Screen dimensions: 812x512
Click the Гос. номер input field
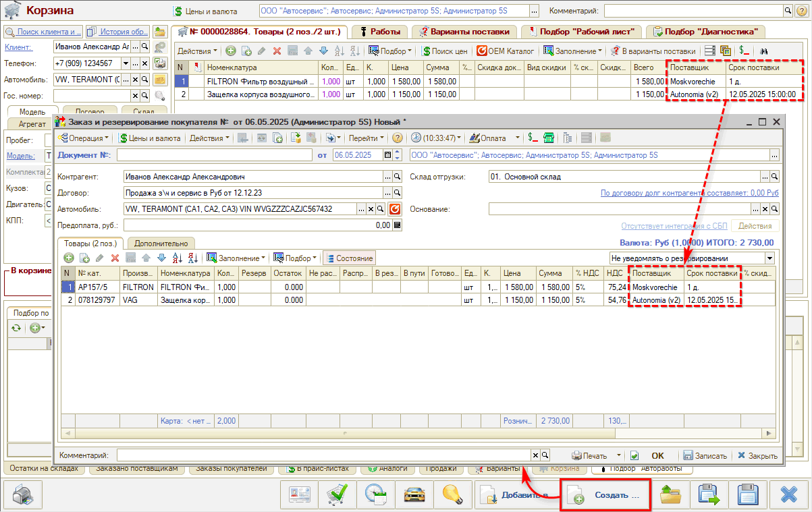pos(91,95)
